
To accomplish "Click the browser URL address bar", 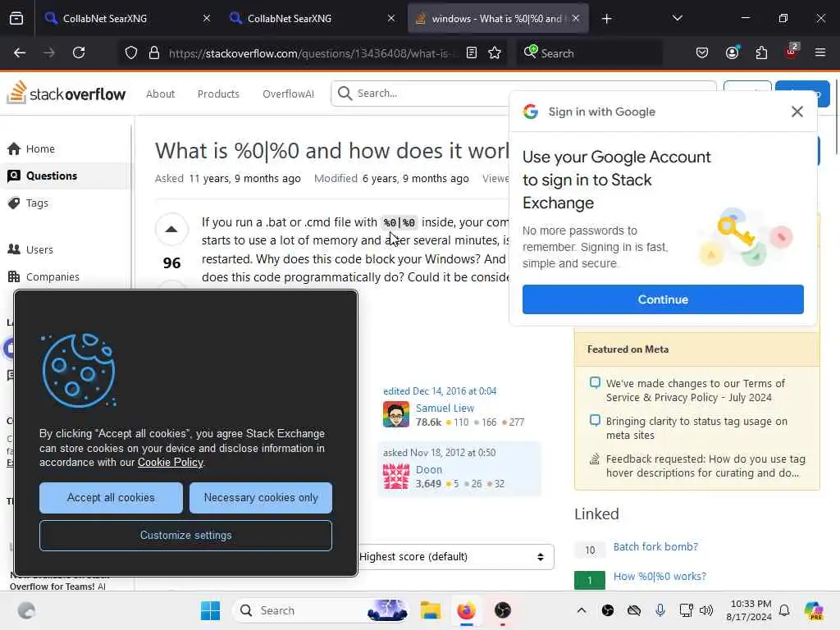I will click(313, 53).
